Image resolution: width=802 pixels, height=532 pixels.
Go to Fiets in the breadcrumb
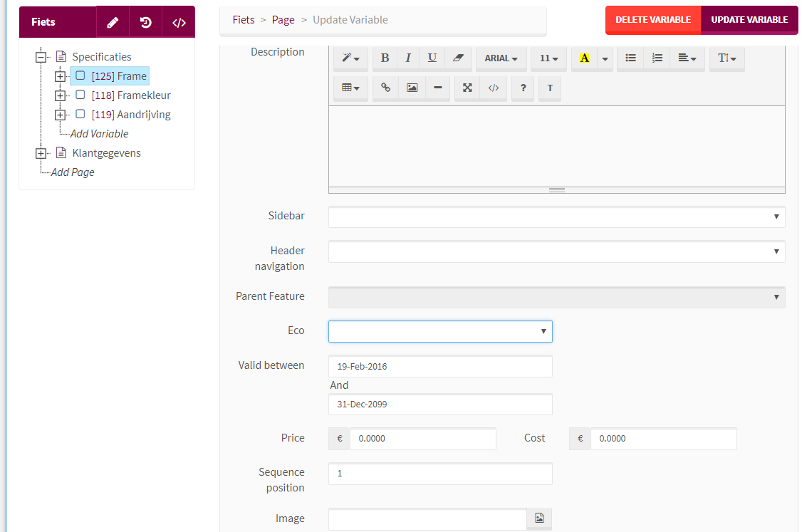(x=244, y=20)
